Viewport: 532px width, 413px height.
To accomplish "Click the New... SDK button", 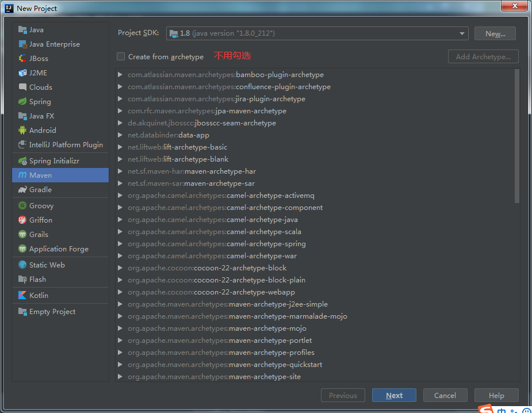I will pos(495,33).
